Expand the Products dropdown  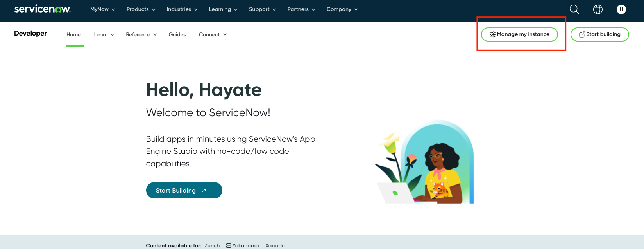click(x=141, y=9)
